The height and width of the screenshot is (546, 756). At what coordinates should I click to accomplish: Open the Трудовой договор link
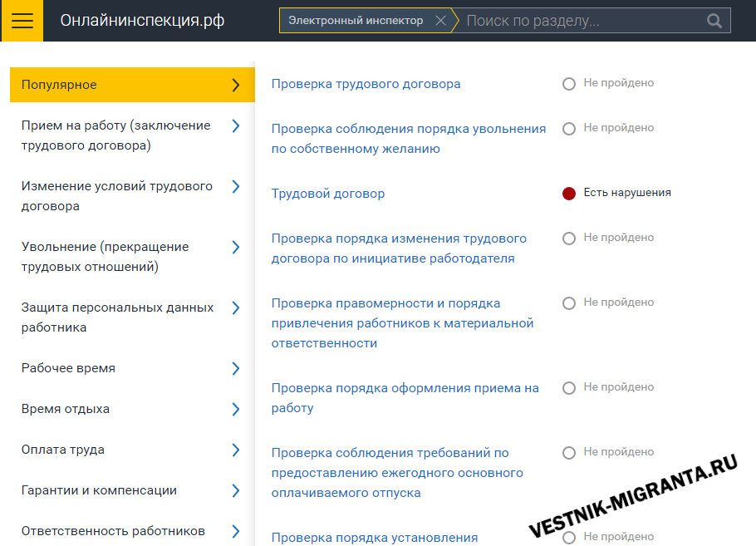(x=328, y=194)
